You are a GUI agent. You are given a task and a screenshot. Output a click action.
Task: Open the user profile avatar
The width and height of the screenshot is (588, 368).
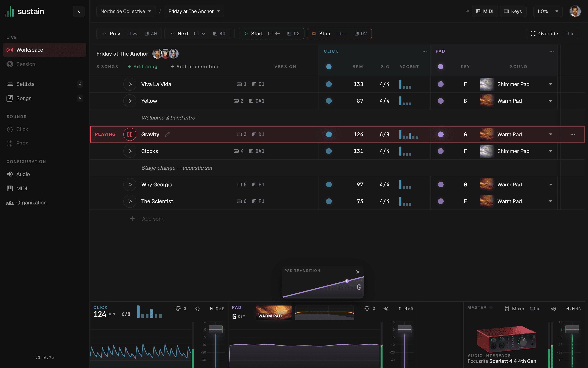pyautogui.click(x=575, y=11)
